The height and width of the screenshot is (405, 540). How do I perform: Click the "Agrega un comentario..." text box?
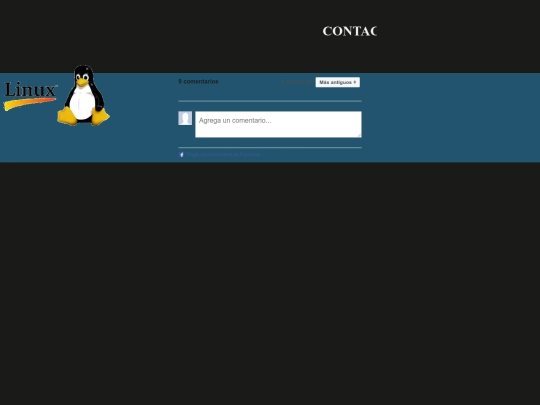[278, 124]
